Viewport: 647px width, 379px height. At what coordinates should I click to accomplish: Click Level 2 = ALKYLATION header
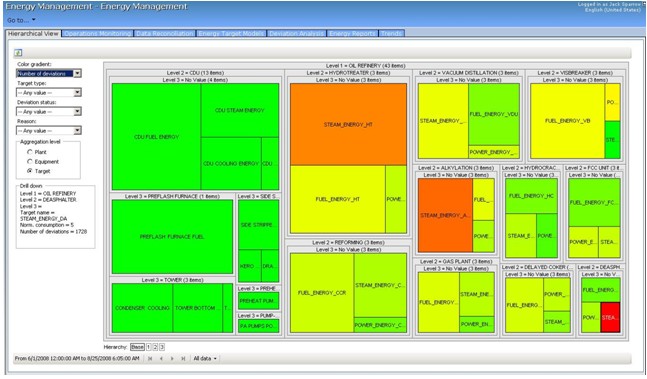tap(456, 168)
